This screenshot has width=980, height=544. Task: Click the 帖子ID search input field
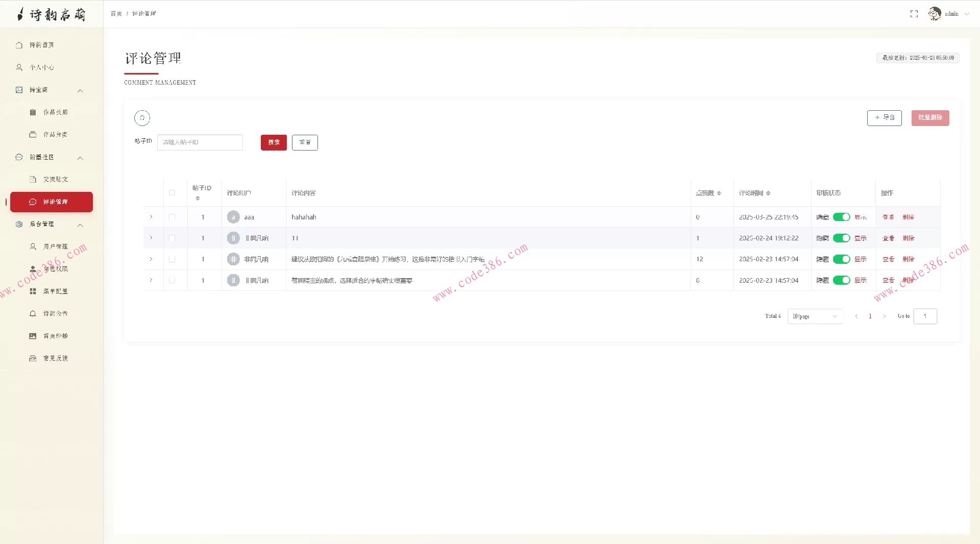pyautogui.click(x=200, y=142)
